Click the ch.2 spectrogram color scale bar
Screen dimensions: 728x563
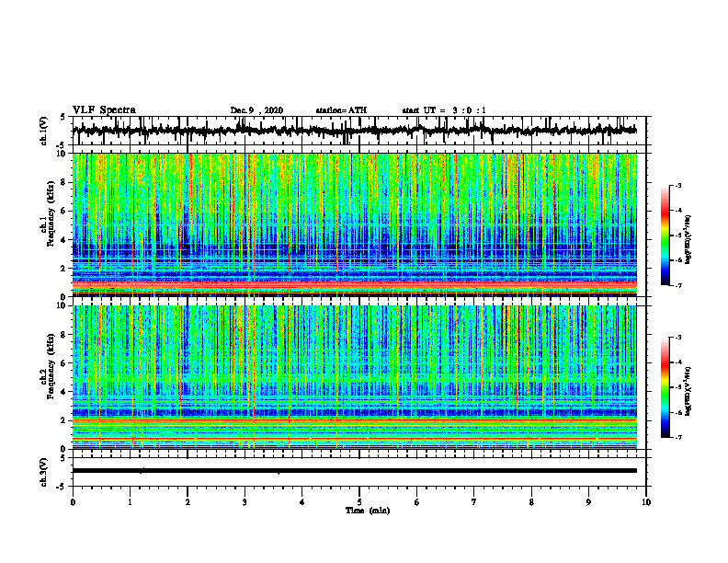pyautogui.click(x=665, y=387)
